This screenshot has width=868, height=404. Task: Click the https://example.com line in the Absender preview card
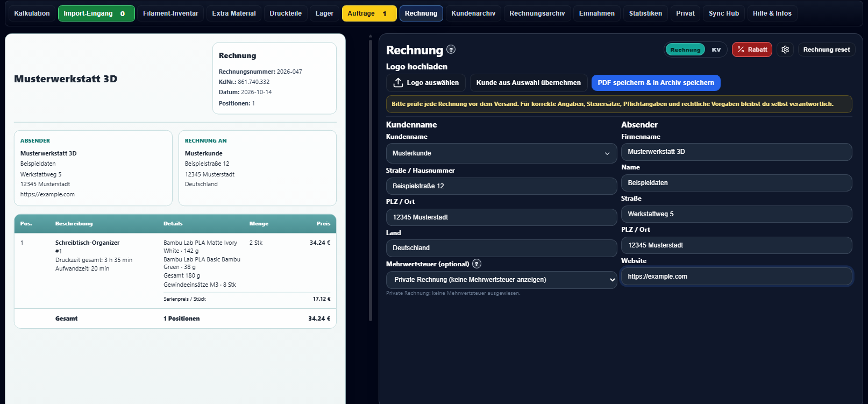[x=47, y=194]
